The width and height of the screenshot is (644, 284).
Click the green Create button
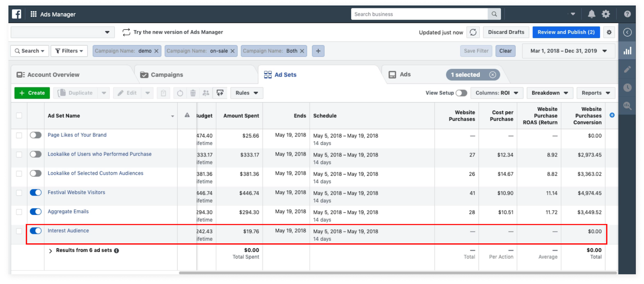(32, 93)
